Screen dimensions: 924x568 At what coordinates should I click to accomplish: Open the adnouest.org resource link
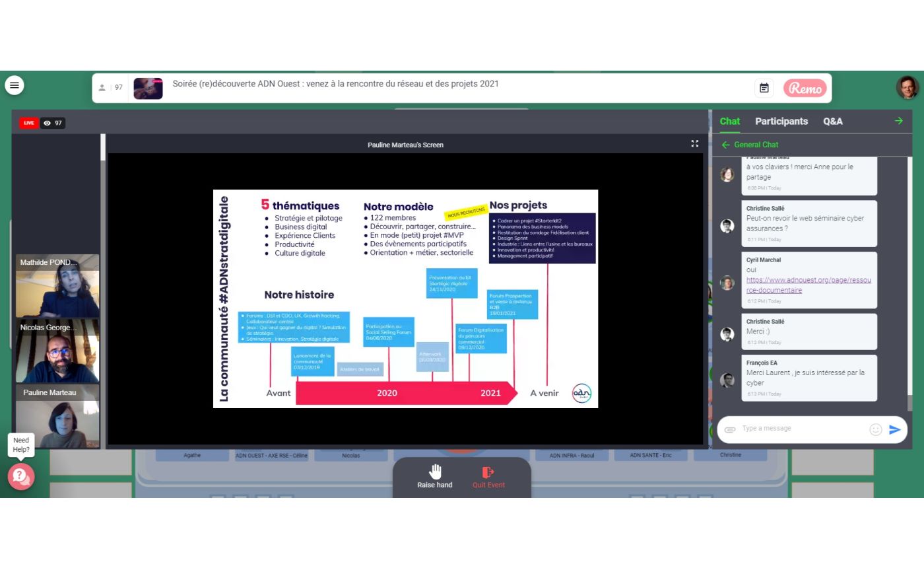click(808, 285)
